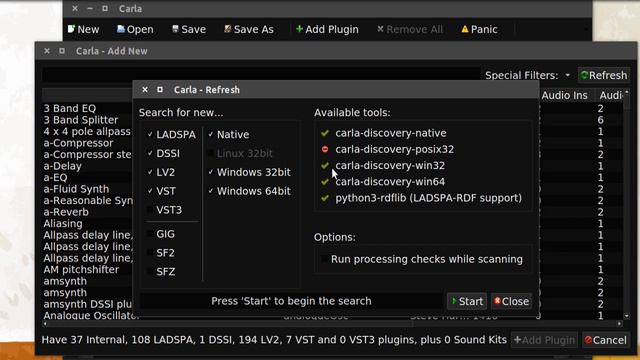The image size is (640, 360).
Task: Close the Refresh dialog with Close button
Action: 511,301
